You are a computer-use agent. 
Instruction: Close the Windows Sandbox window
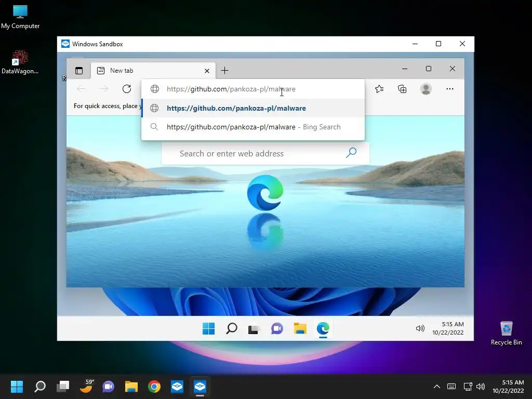click(x=462, y=44)
